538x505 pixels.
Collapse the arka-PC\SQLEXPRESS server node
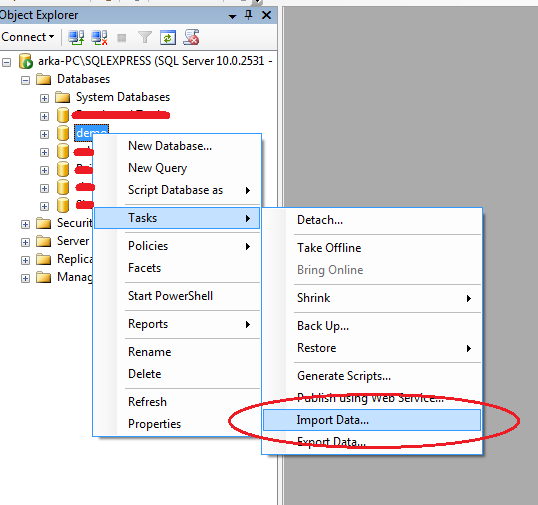pyautogui.click(x=7, y=62)
